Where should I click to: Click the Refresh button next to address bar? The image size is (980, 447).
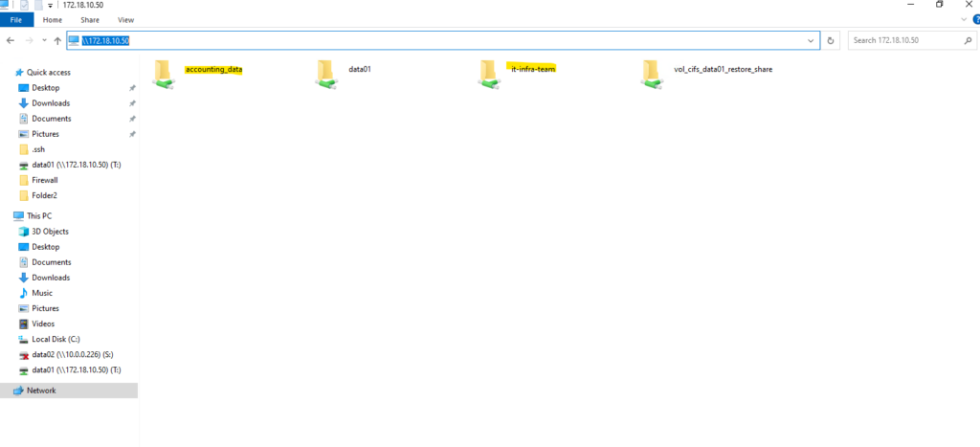click(831, 41)
